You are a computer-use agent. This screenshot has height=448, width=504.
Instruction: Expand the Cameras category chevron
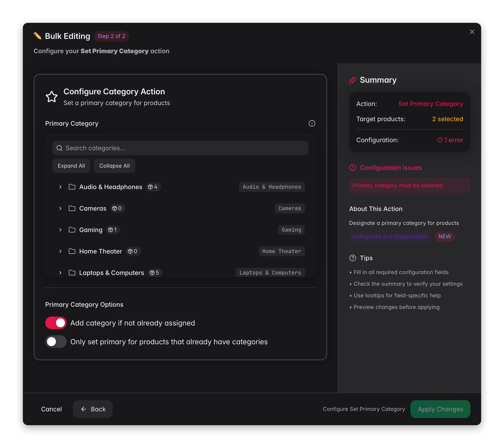(x=60, y=208)
